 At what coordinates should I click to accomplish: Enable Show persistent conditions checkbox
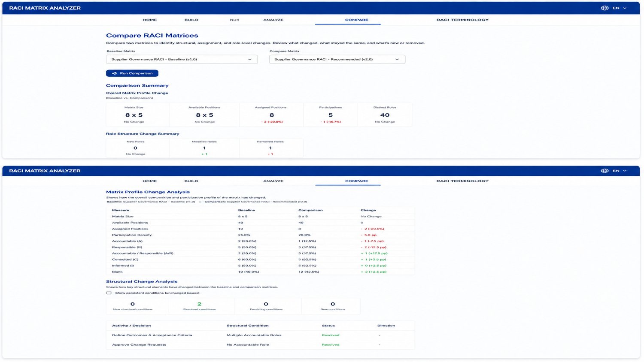coord(109,293)
